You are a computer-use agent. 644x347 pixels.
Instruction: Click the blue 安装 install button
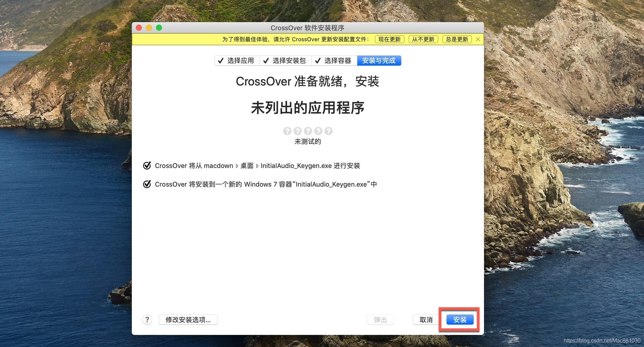pos(460,320)
